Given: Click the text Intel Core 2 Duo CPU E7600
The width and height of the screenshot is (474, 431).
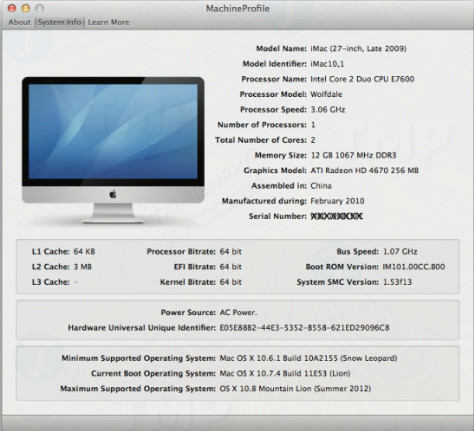Looking at the screenshot, I should tap(362, 79).
